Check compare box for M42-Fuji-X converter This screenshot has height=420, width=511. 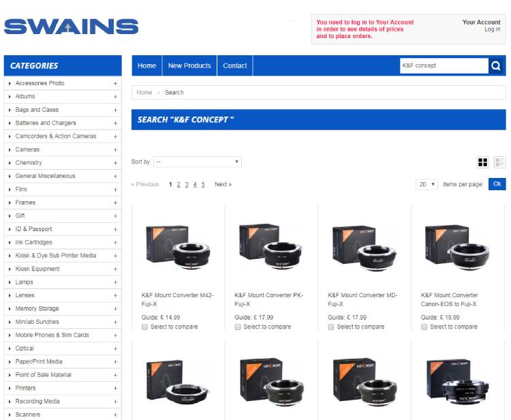pos(145,327)
